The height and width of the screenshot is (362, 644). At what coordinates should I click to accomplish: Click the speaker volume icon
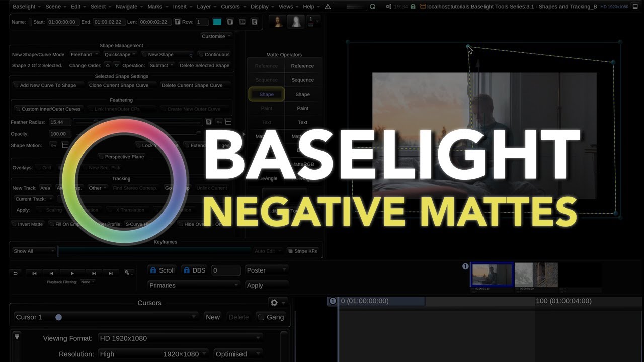388,7
